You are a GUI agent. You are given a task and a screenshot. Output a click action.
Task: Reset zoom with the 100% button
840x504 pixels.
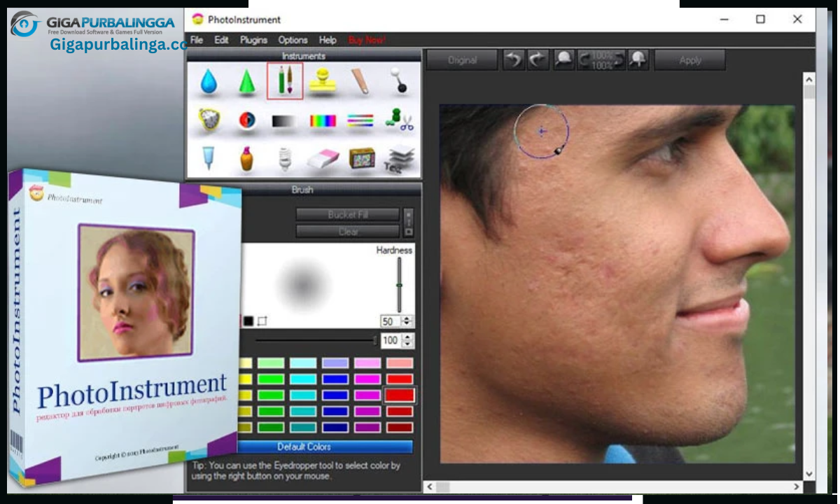[601, 60]
